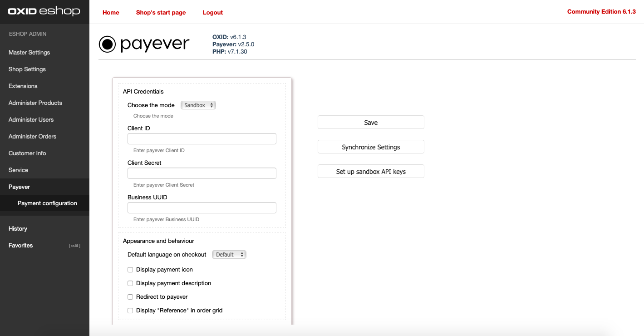Click API Credentials section heading

pos(143,92)
